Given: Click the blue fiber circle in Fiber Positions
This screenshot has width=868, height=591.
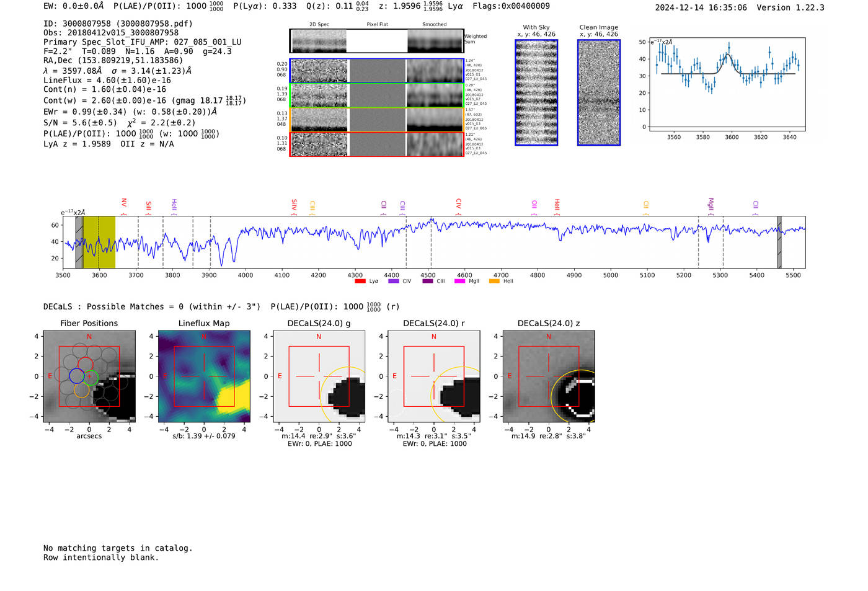Looking at the screenshot, I should tap(77, 376).
